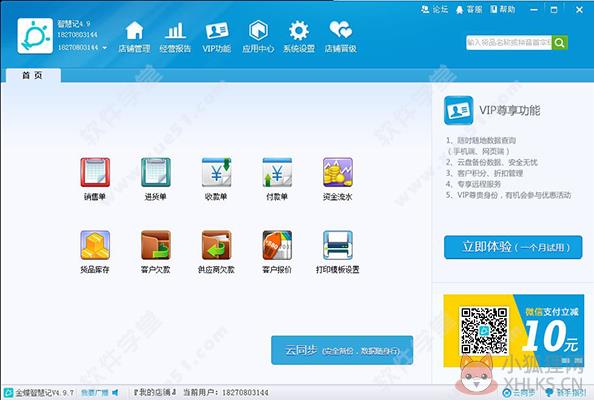Click 云同步 in the status bar
The image size is (594, 400).
pos(519,393)
